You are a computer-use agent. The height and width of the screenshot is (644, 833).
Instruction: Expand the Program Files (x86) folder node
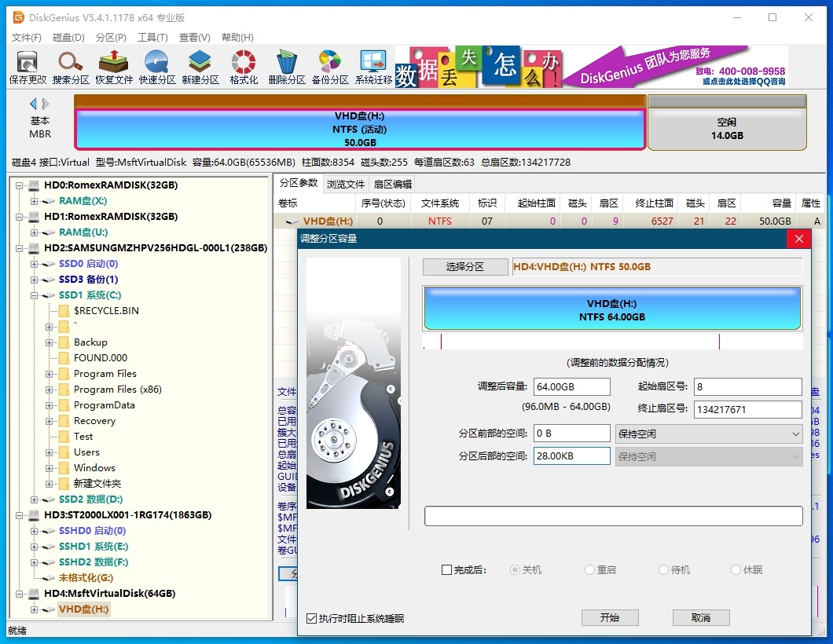tap(49, 390)
